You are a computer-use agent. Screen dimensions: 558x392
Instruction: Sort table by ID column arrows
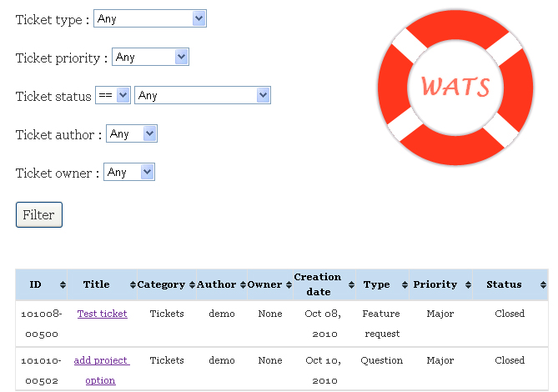click(x=63, y=285)
